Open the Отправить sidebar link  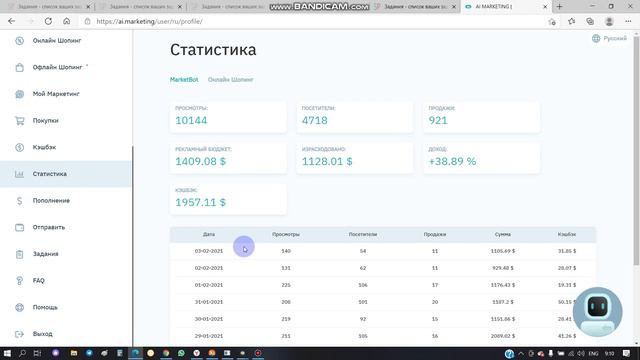pyautogui.click(x=49, y=227)
